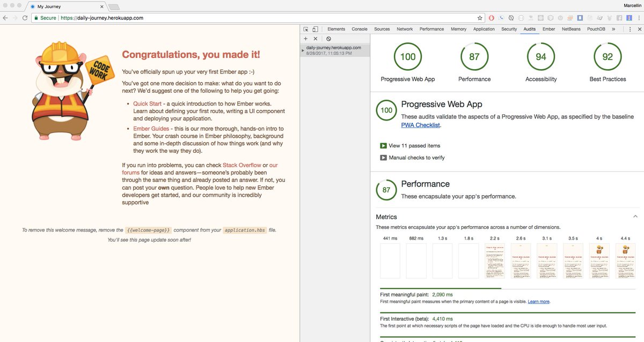Click the browser Back arrow
This screenshot has width=644, height=342.
(5, 18)
